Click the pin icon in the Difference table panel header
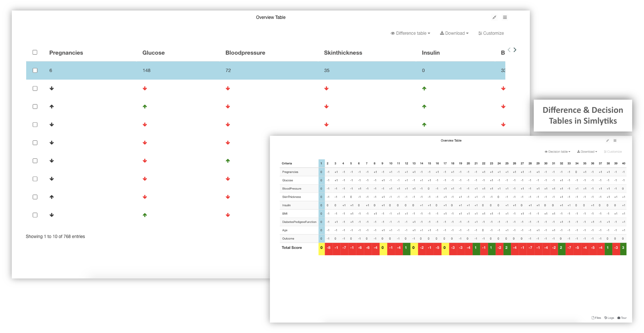The width and height of the screenshot is (644, 333). point(494,17)
